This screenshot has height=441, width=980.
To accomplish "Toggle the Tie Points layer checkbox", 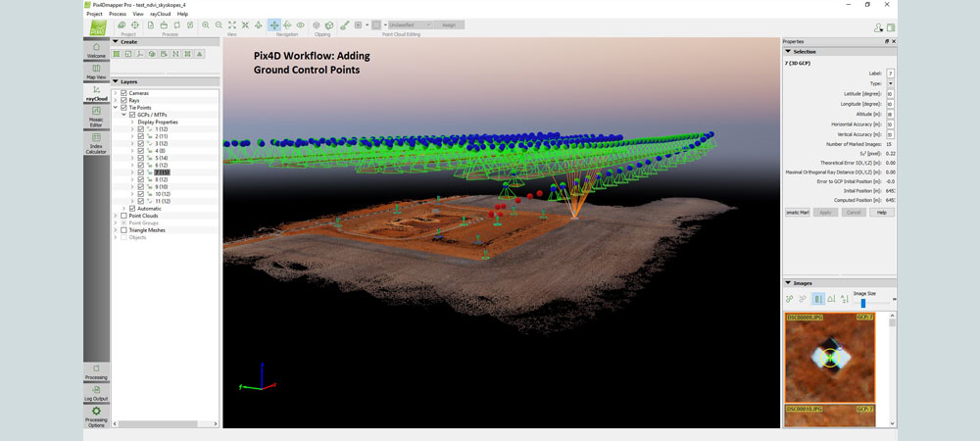I will [x=123, y=108].
